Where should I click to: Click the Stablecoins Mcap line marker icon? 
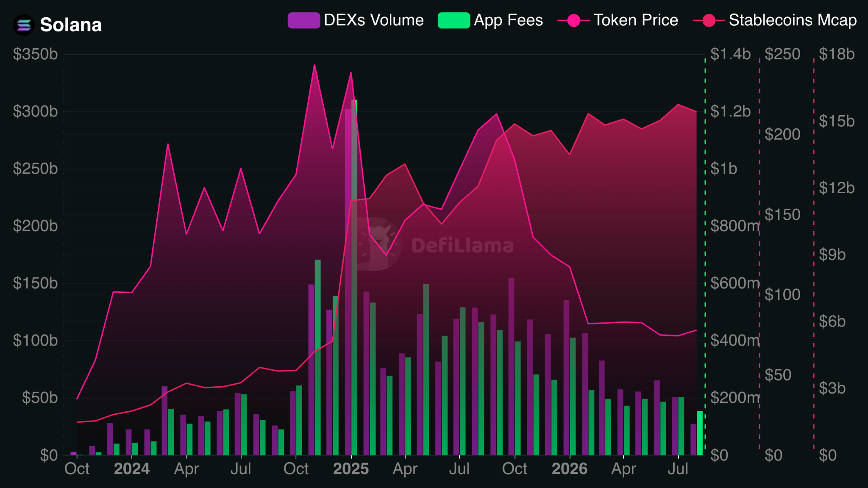click(x=709, y=20)
